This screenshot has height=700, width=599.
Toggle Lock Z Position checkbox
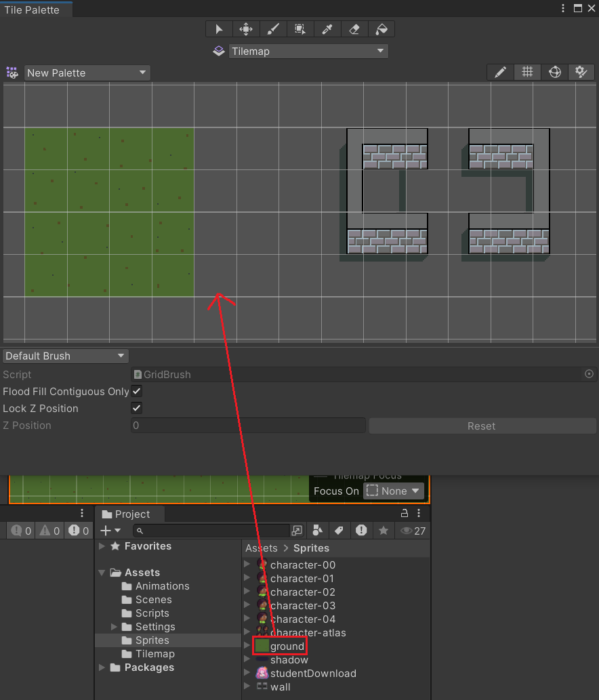[137, 408]
